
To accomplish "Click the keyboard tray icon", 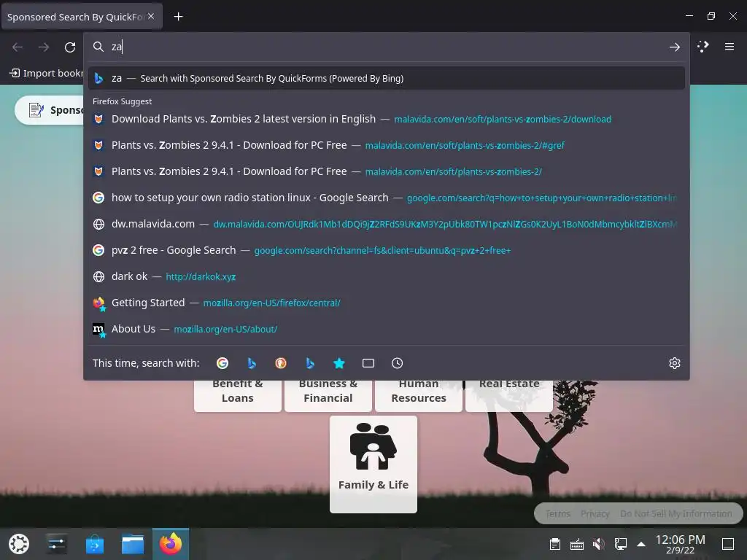I will [x=576, y=544].
